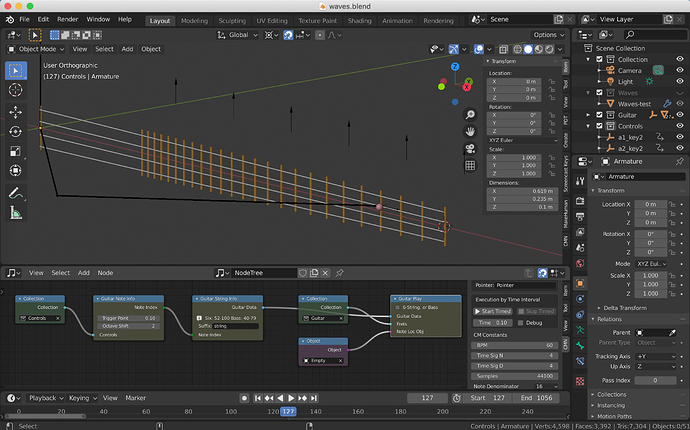Activate the Scale tool
Image resolution: width=690 pixels, height=430 pixels.
click(x=16, y=151)
